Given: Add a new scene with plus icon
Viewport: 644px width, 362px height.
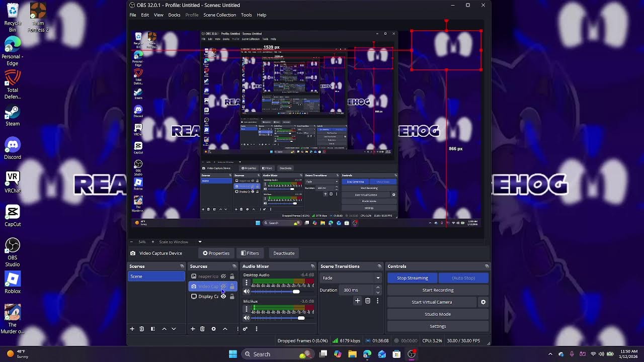Looking at the screenshot, I should (x=132, y=329).
